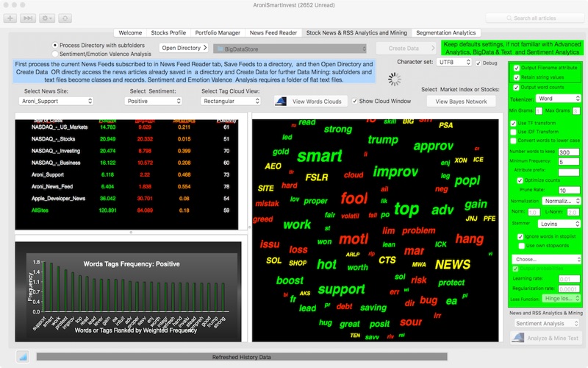Toggle the Show Cloud Window checkbox

click(x=355, y=101)
